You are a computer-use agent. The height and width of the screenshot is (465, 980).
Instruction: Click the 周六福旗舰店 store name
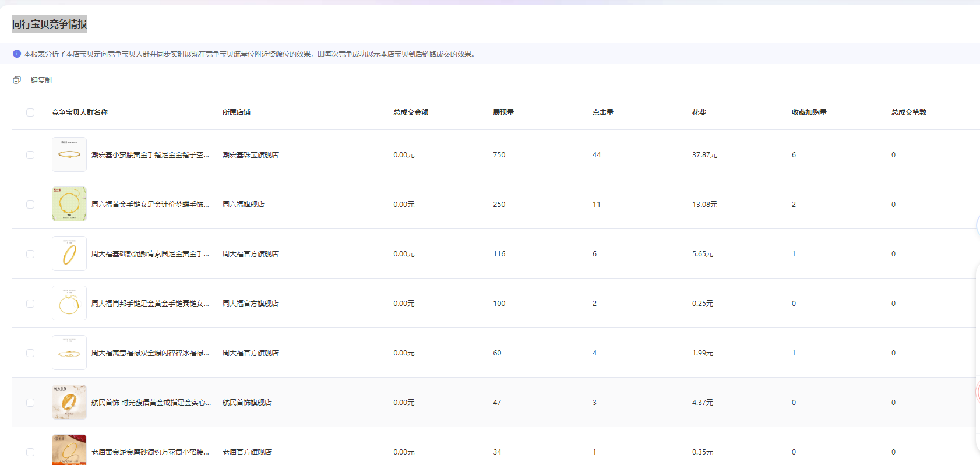tap(244, 205)
